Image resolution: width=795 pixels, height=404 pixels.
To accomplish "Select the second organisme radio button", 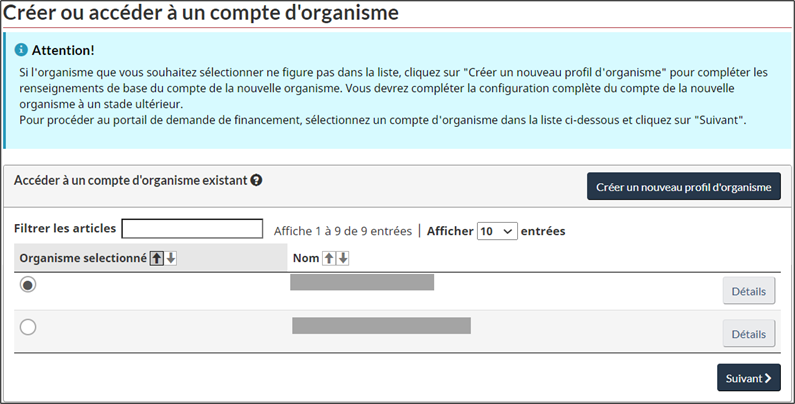I will 28,327.
